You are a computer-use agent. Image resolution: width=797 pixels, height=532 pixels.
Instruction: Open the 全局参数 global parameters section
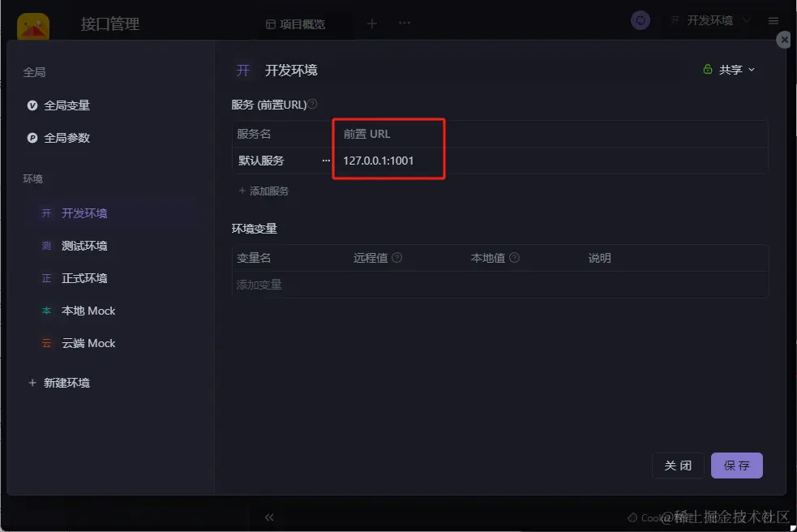pos(58,138)
